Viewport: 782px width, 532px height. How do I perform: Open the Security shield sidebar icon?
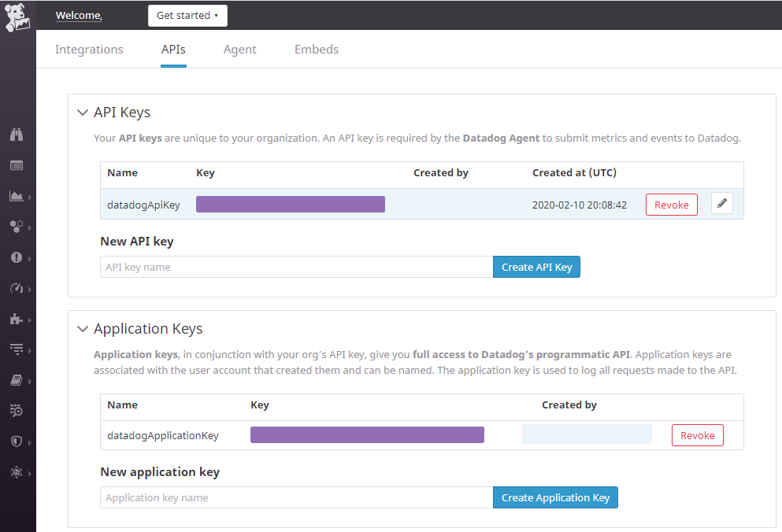click(x=17, y=441)
